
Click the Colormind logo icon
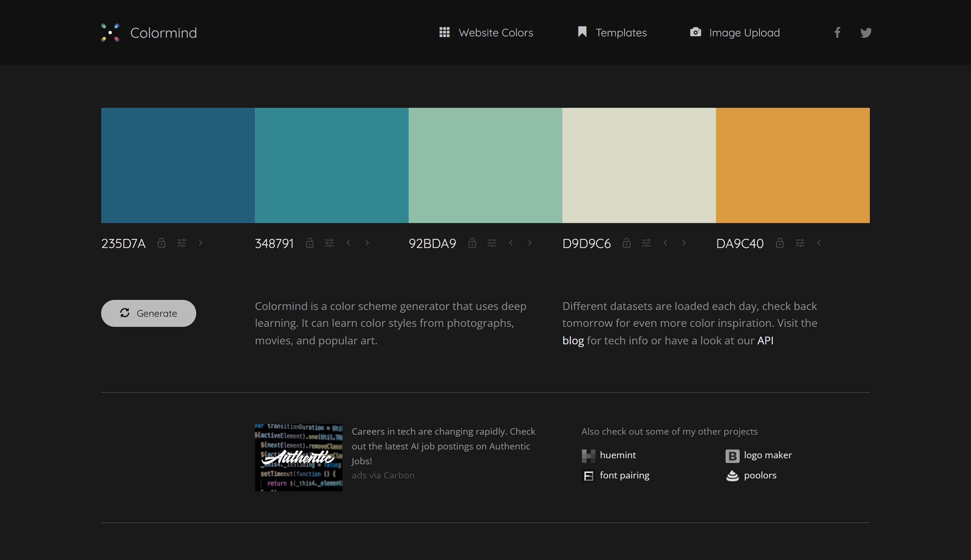click(x=110, y=32)
